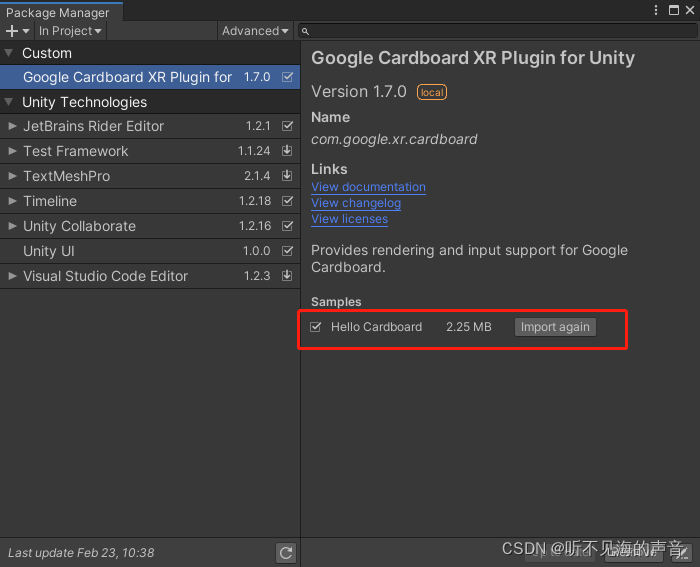
Task: Select the Package Manager tab
Action: (x=62, y=12)
